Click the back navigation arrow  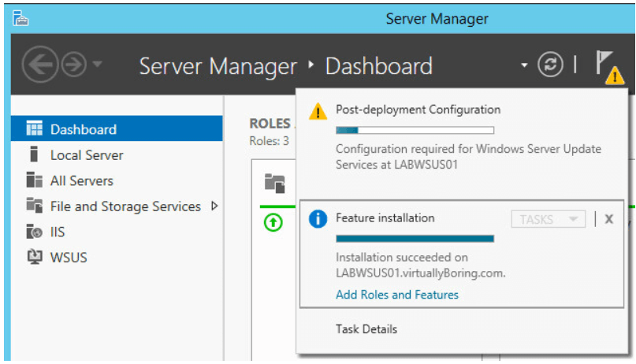click(x=39, y=65)
